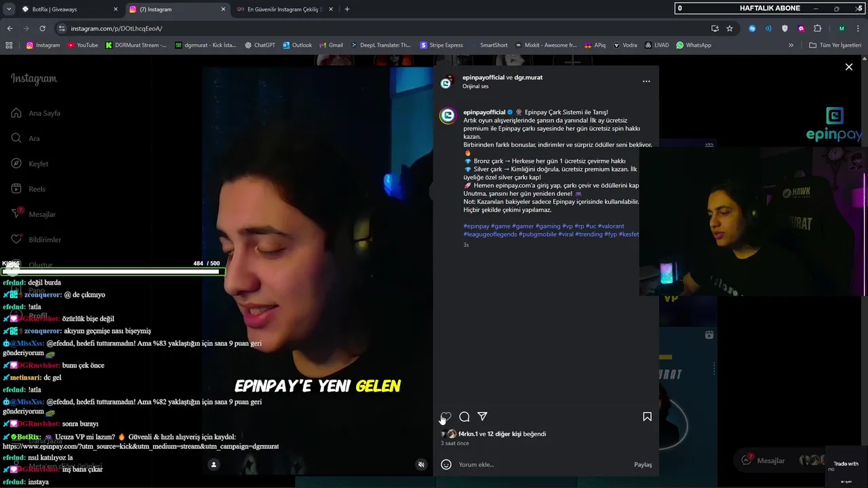Show tagged people on the reel

pos(214,464)
